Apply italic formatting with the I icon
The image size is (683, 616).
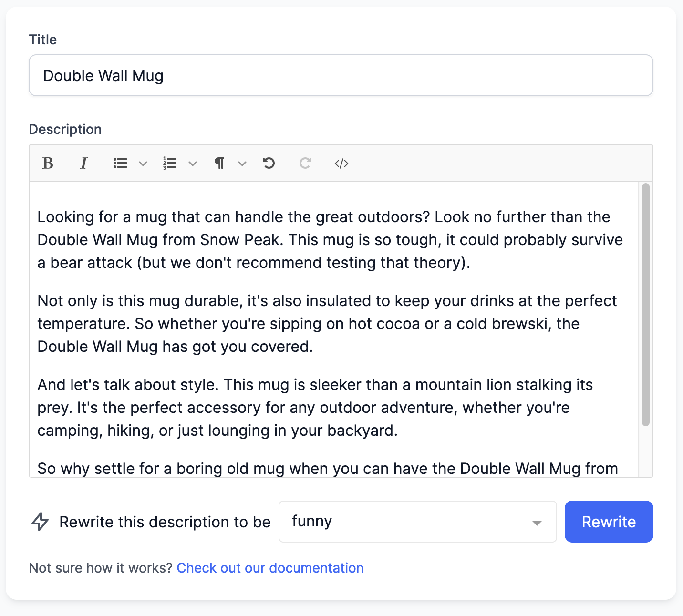tap(84, 164)
